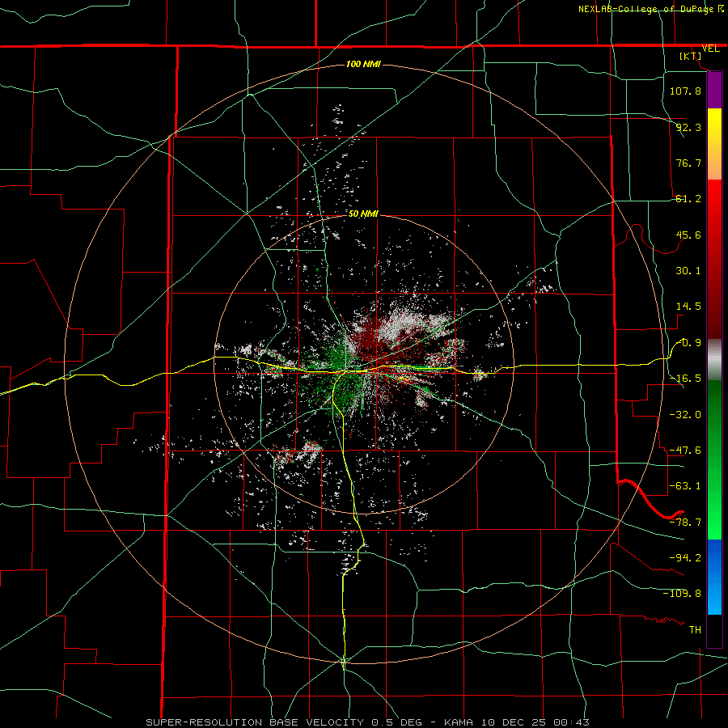Click the 50 NMI range ring label

coord(363,214)
